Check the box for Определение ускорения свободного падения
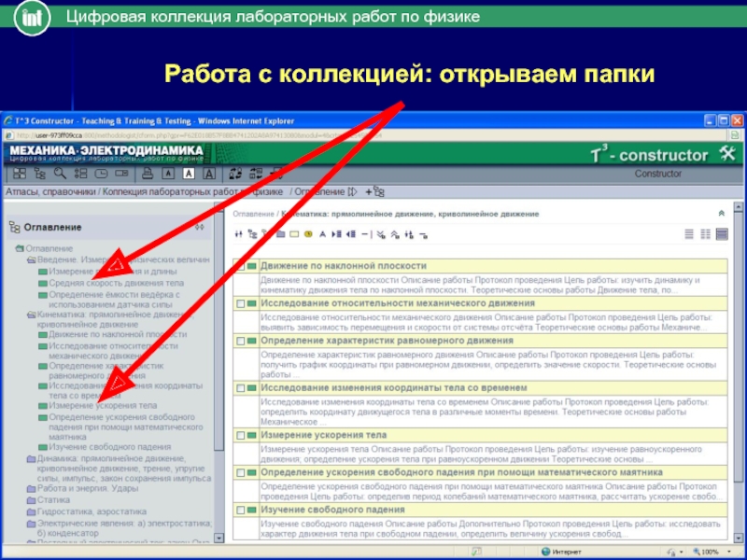The image size is (747, 560). pos(241,473)
